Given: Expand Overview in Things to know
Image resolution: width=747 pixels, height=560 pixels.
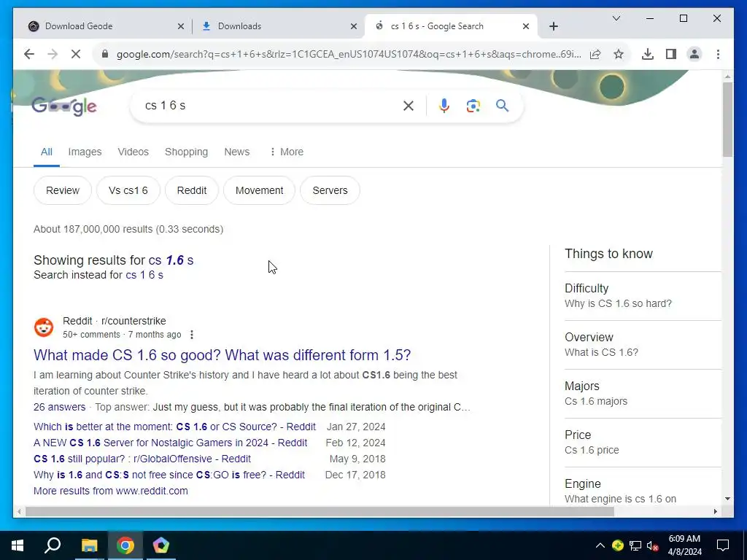Looking at the screenshot, I should pos(643,344).
